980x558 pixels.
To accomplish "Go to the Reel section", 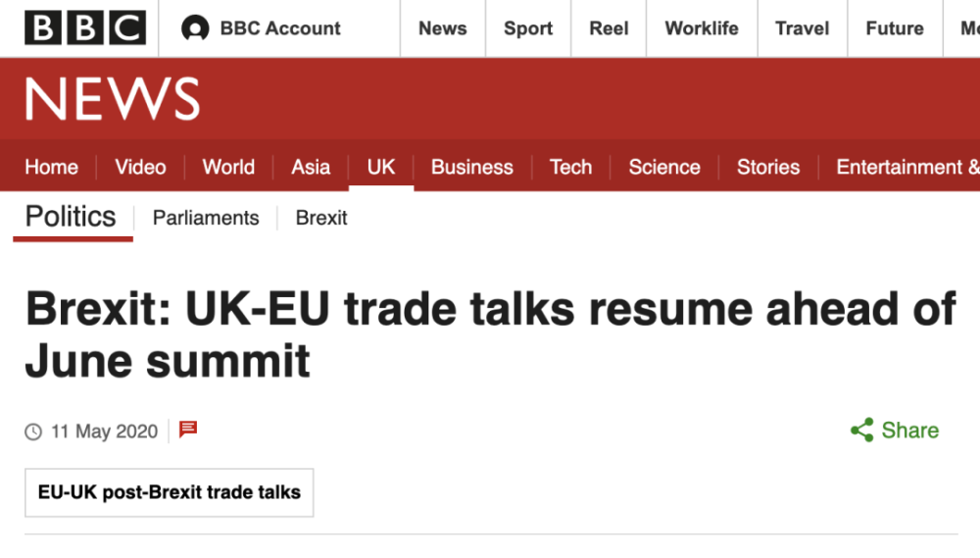I will click(609, 28).
